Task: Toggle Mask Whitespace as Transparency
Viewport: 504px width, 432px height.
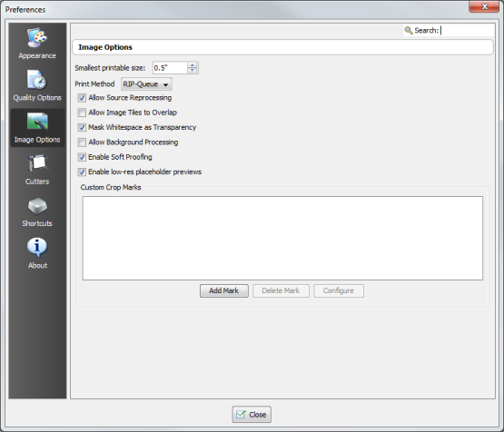Action: (x=82, y=127)
